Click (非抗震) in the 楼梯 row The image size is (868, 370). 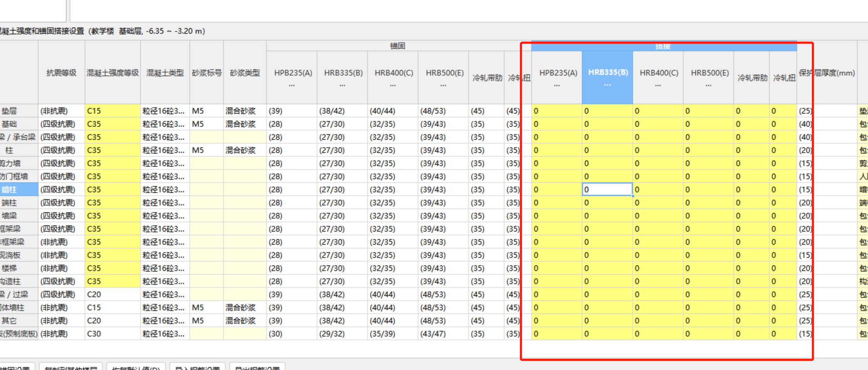(x=62, y=268)
